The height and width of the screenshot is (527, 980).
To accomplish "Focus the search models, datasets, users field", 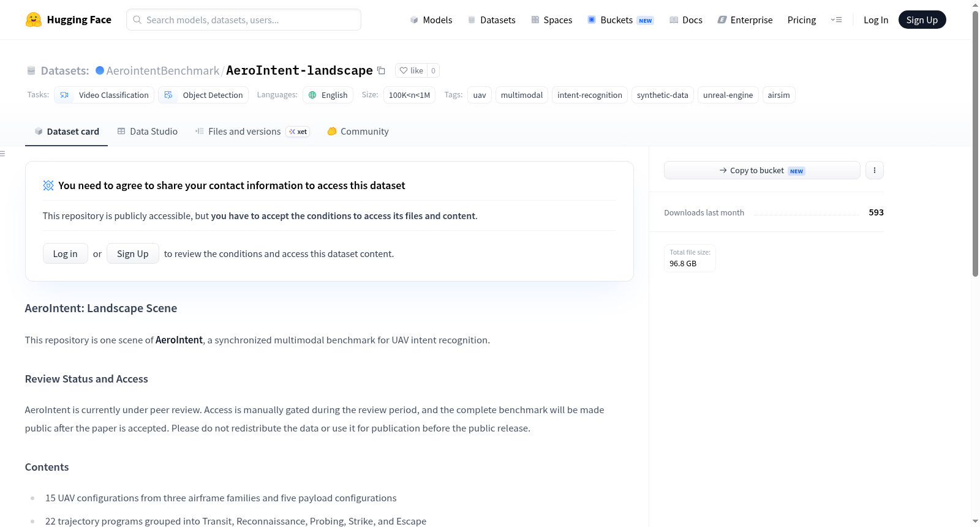I will 244,20.
